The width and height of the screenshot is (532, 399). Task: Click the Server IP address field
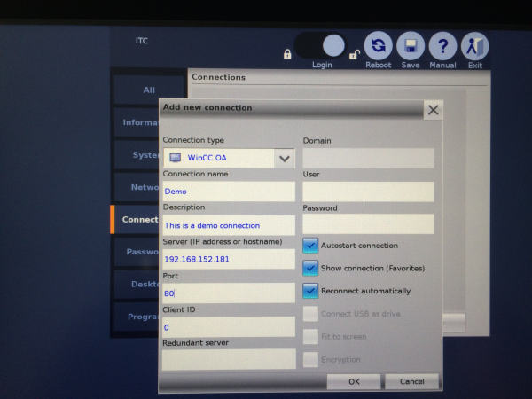tap(229, 259)
